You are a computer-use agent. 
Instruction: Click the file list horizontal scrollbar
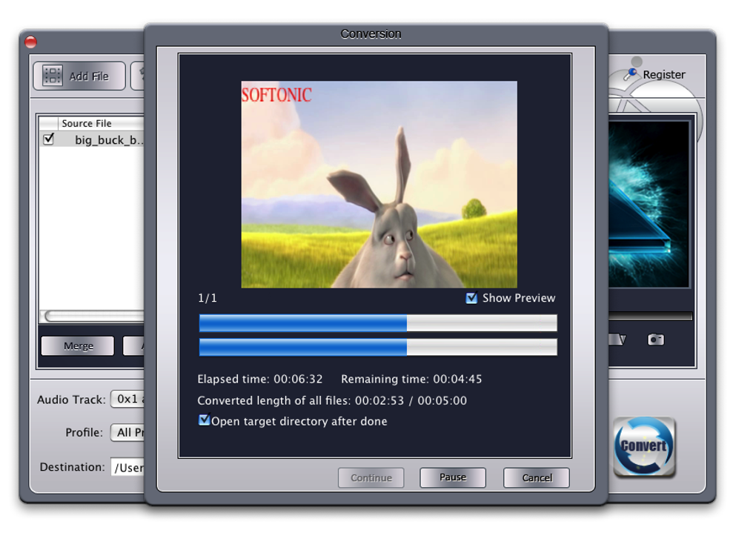point(93,317)
